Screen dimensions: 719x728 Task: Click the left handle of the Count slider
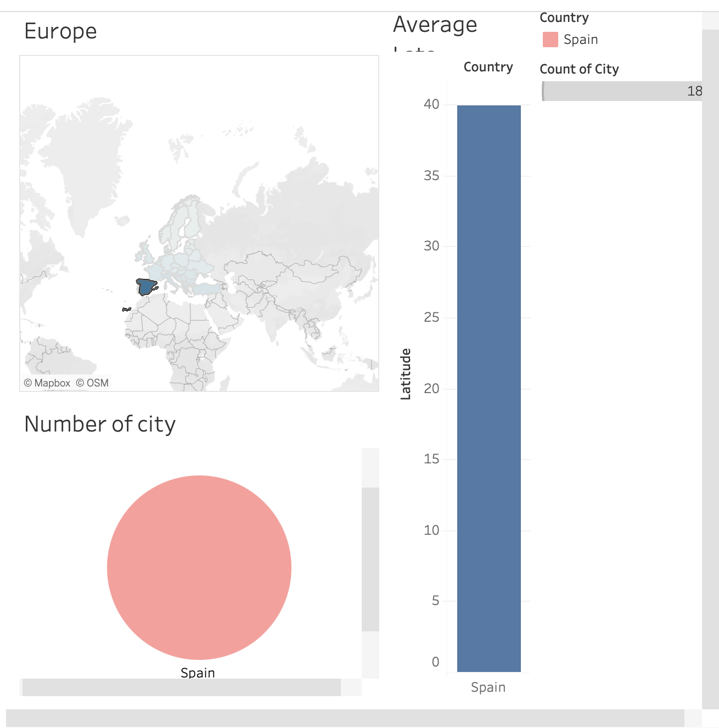pos(543,91)
